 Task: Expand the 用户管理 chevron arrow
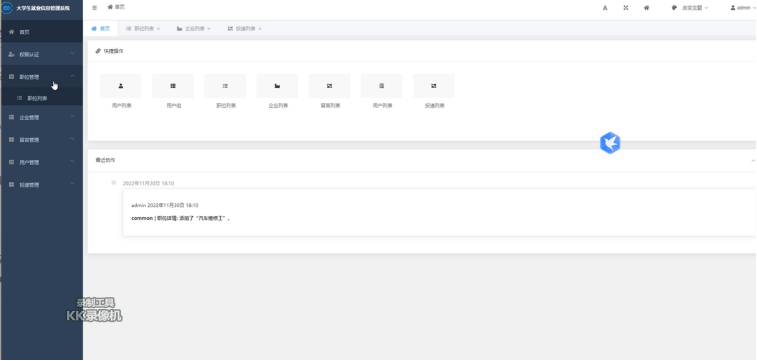click(72, 161)
